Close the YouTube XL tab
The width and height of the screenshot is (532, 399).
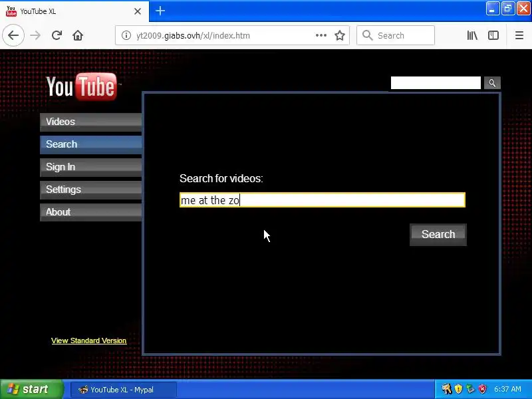point(138,11)
